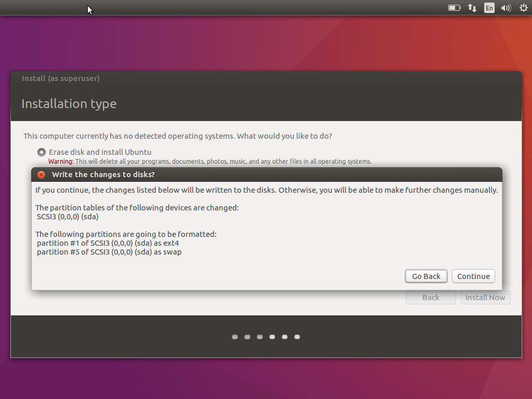Viewport: 532px width, 399px height.
Task: Click the 'no detected operating systems' question
Action: pos(178,136)
